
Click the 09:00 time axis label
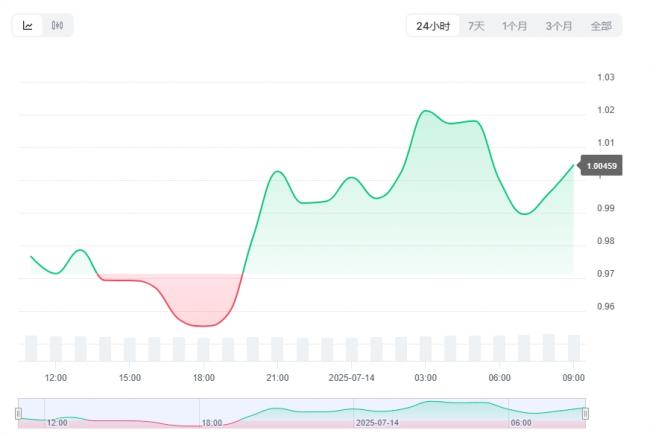coord(573,378)
